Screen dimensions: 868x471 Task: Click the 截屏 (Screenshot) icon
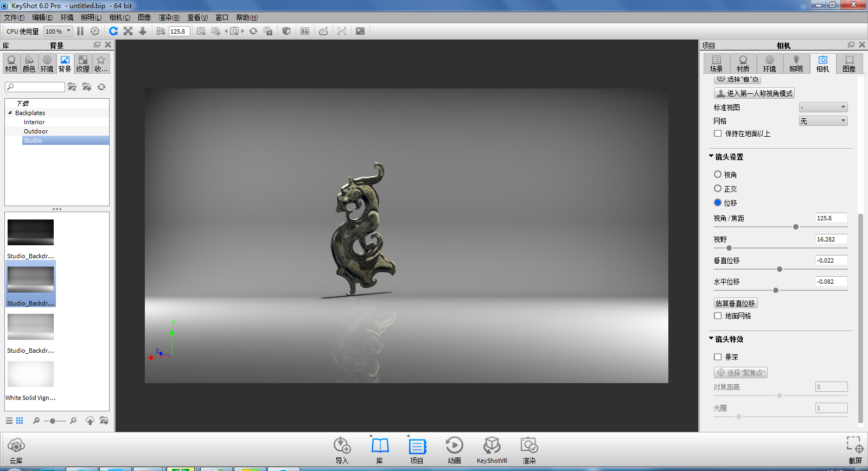pos(855,450)
